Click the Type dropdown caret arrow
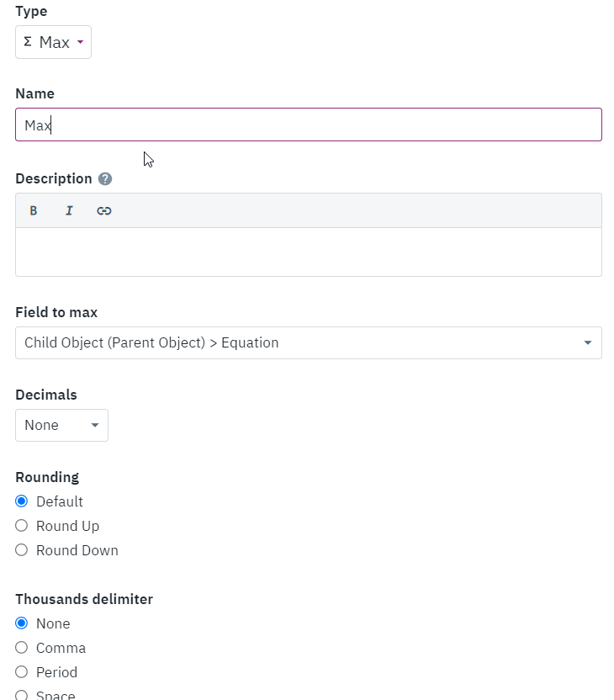The width and height of the screenshot is (614, 700). [x=80, y=42]
